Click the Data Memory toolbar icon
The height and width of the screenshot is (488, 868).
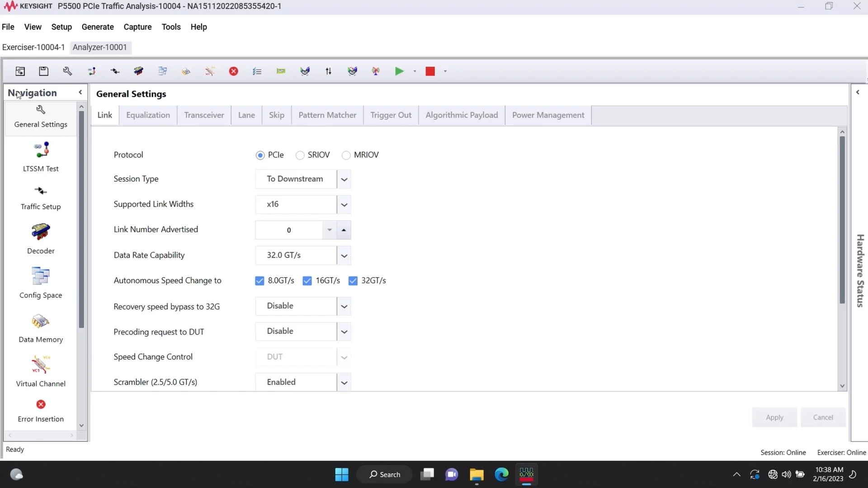pos(186,71)
